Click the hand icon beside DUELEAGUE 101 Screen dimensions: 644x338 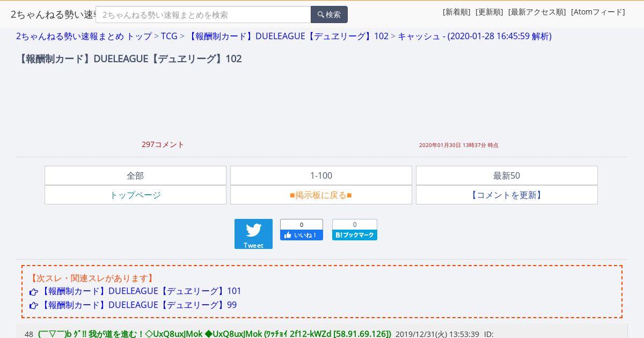coord(34,292)
